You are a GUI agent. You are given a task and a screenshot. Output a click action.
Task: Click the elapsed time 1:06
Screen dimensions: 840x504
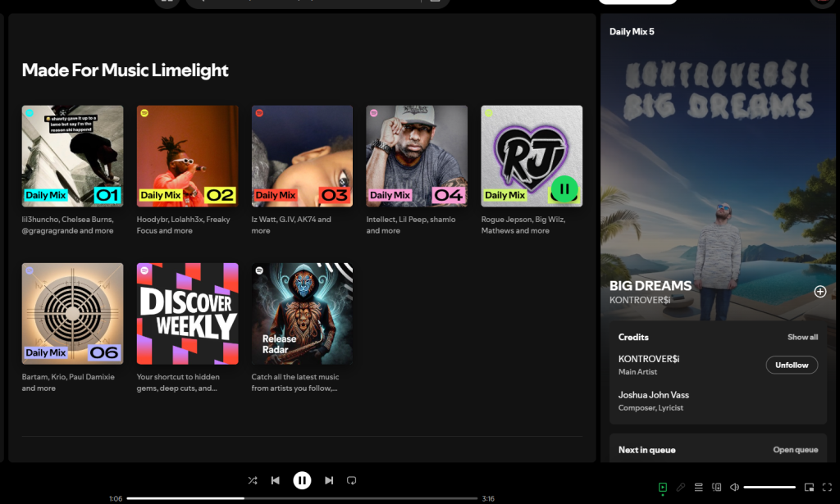[x=116, y=498]
